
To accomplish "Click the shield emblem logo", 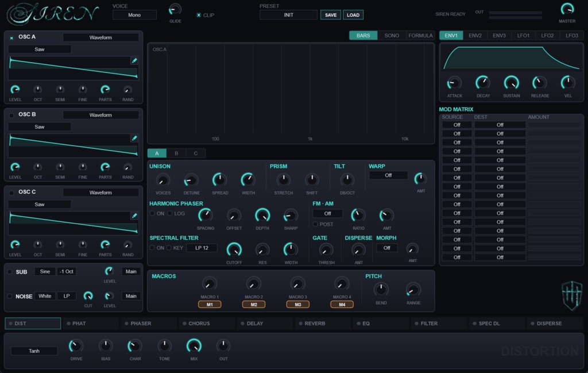I will 572,295.
